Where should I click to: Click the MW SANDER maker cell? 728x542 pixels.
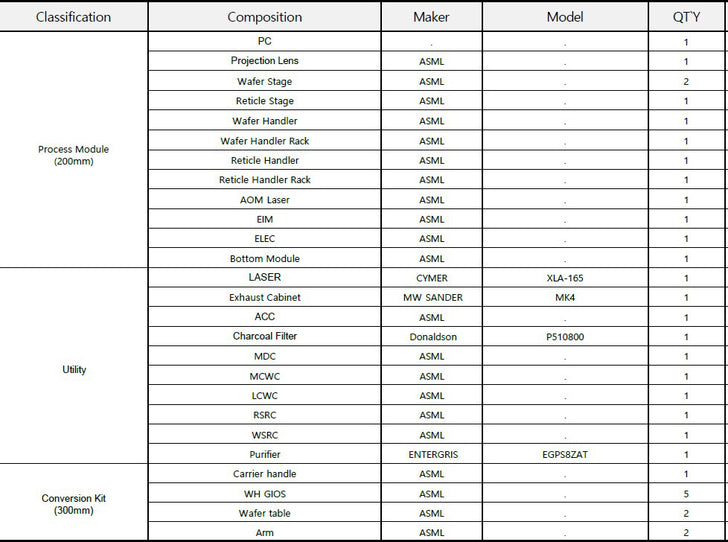[431, 297]
